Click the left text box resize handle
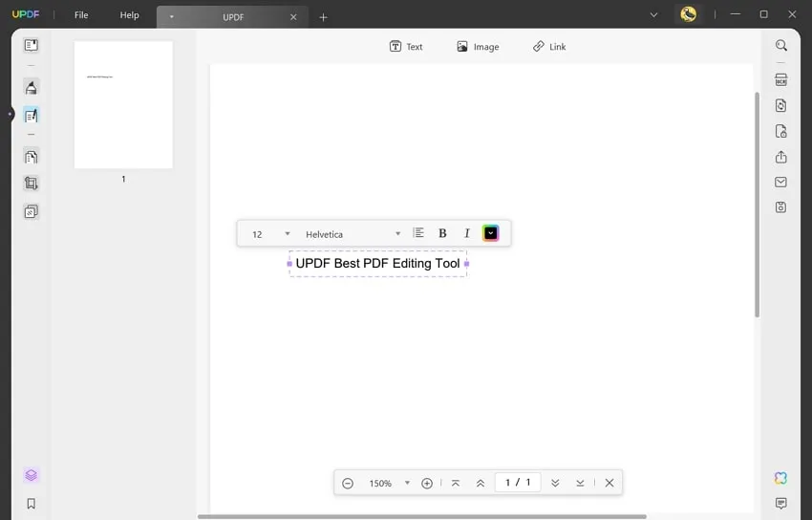 [x=289, y=264]
